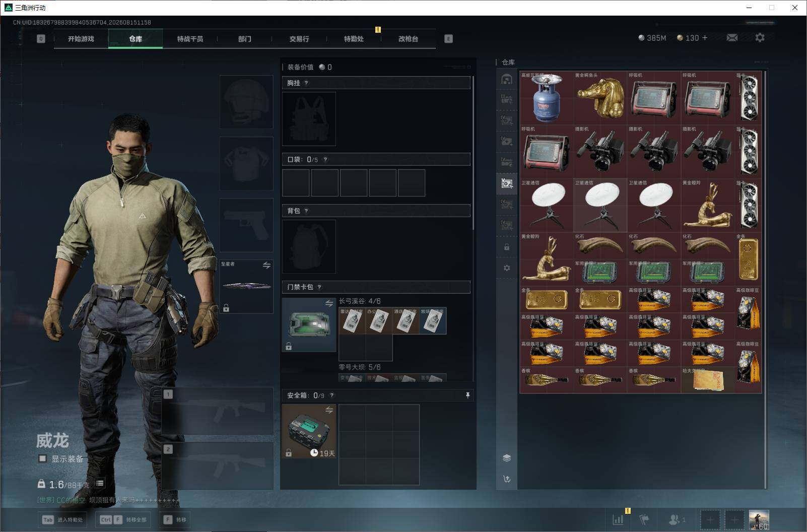The height and width of the screenshot is (532, 807).
Task: Click the help icon next to 安全箱
Action: tap(331, 395)
